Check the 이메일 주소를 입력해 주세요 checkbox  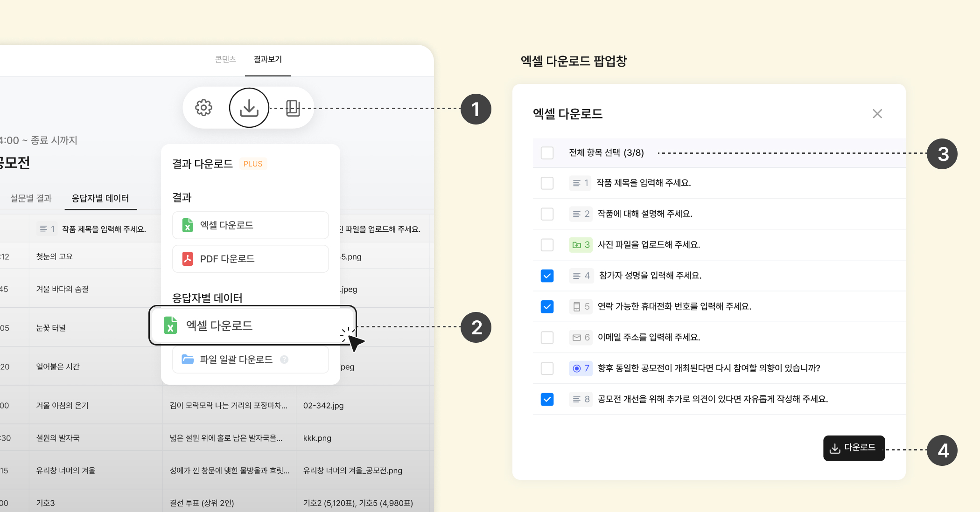pos(547,337)
